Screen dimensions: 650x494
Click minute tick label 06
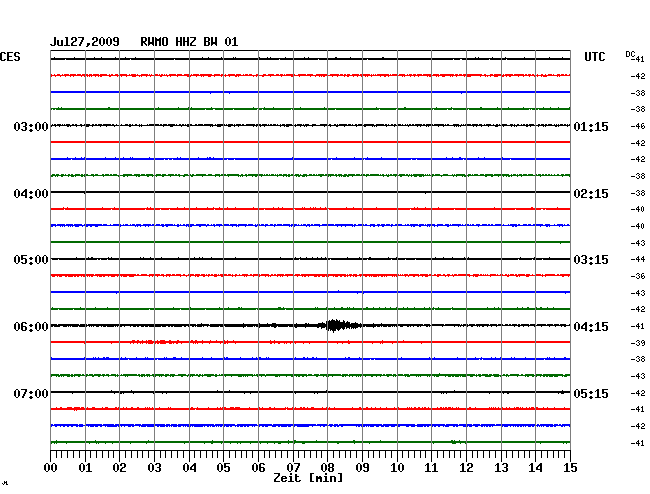(x=258, y=467)
